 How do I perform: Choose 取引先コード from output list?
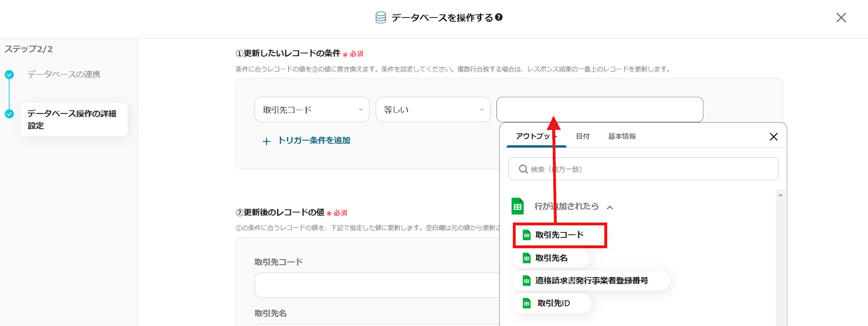click(x=559, y=235)
